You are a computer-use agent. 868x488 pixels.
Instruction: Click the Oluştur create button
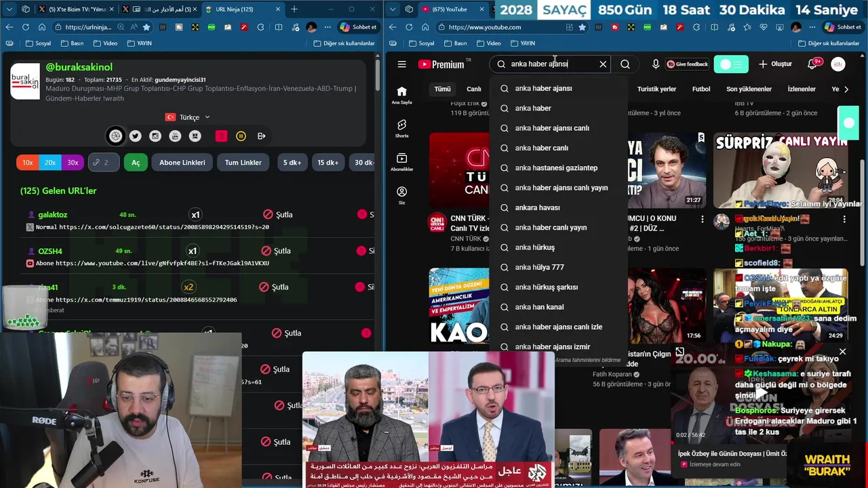[x=775, y=64]
